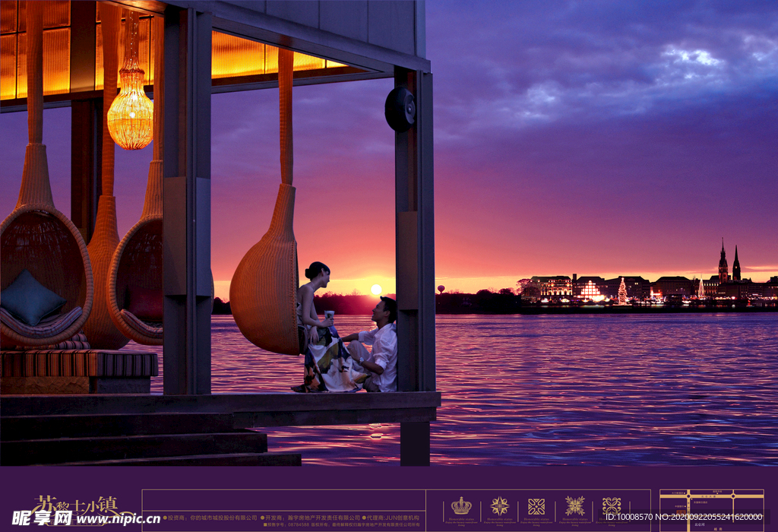Click the gold Chinese title logo

(74, 504)
